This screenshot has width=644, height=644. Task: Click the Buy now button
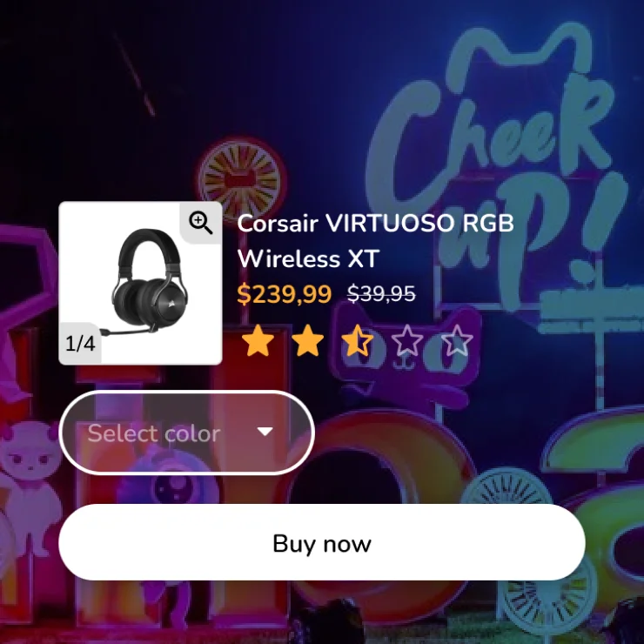point(322,542)
